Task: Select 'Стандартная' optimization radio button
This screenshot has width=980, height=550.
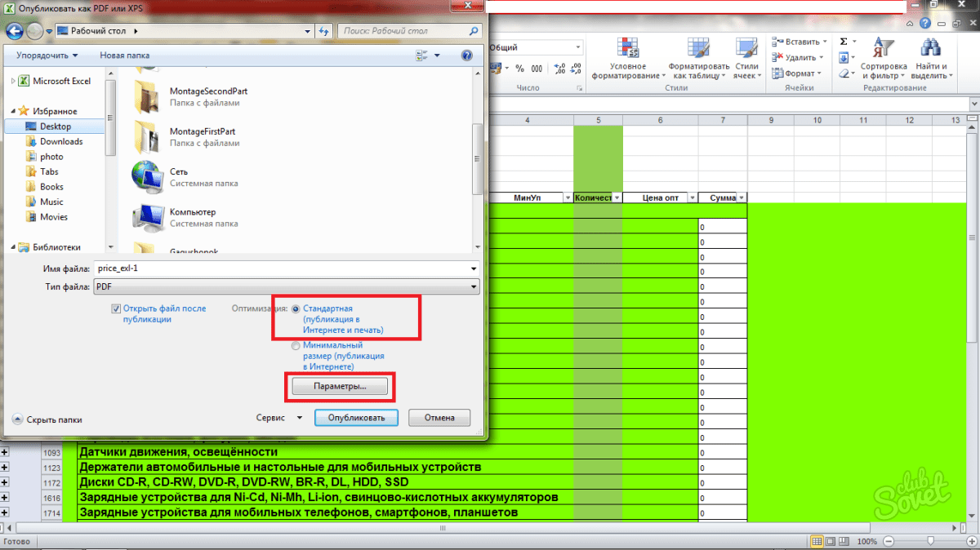Action: (x=296, y=309)
